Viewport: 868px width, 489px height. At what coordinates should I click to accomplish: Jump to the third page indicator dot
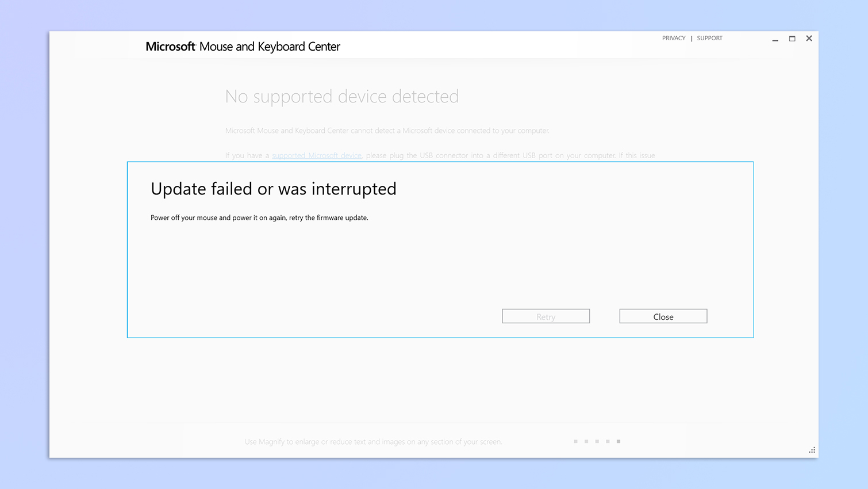pos(597,441)
